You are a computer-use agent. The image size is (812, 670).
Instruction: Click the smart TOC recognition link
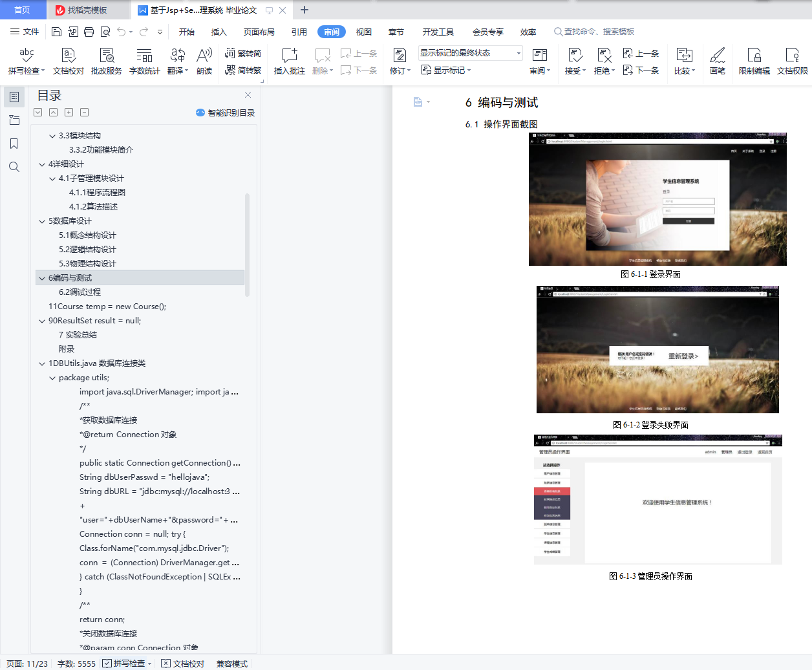pyautogui.click(x=226, y=113)
